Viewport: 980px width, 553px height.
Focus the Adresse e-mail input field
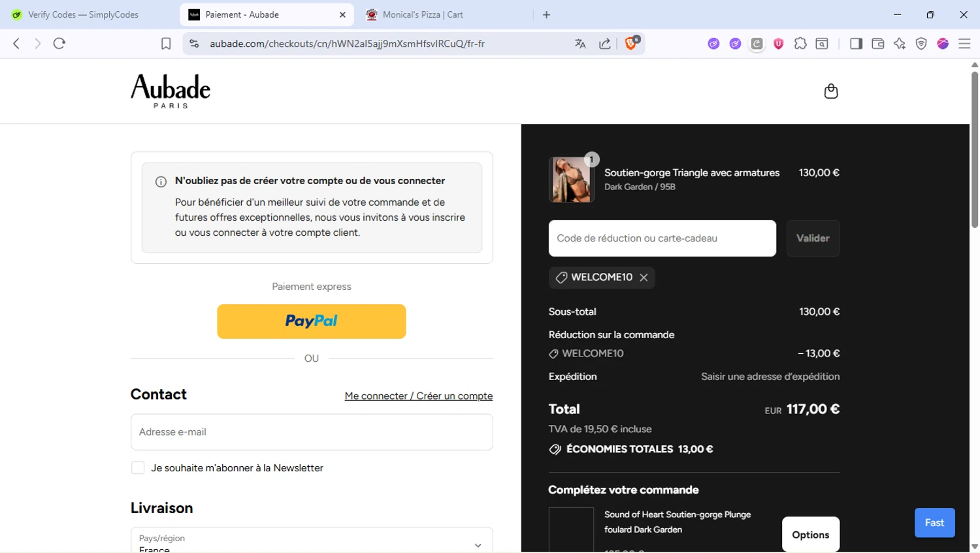pos(312,432)
